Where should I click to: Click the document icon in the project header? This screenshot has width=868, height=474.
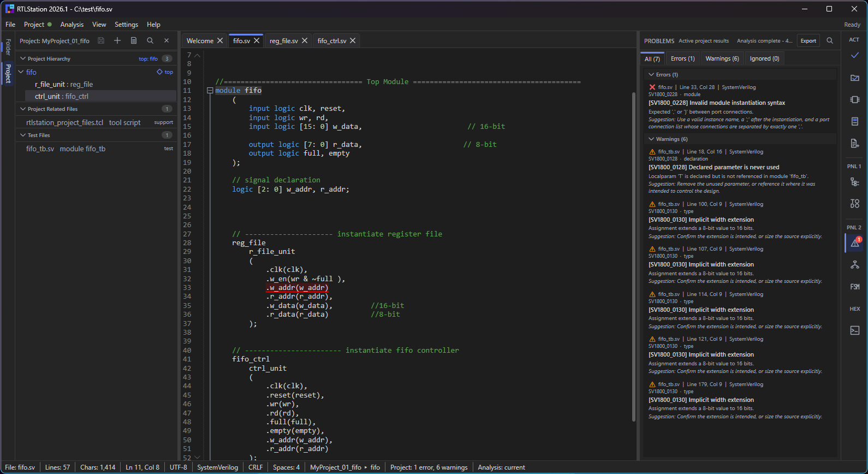click(x=134, y=40)
